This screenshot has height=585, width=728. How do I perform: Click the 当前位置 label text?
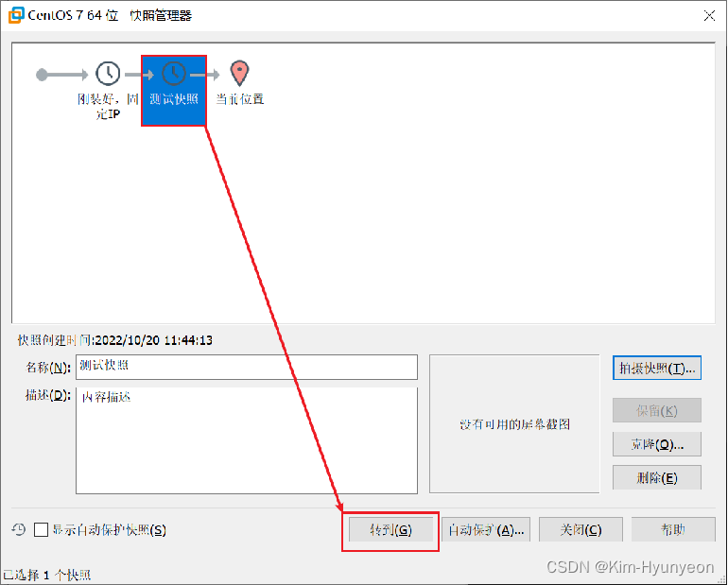(240, 99)
